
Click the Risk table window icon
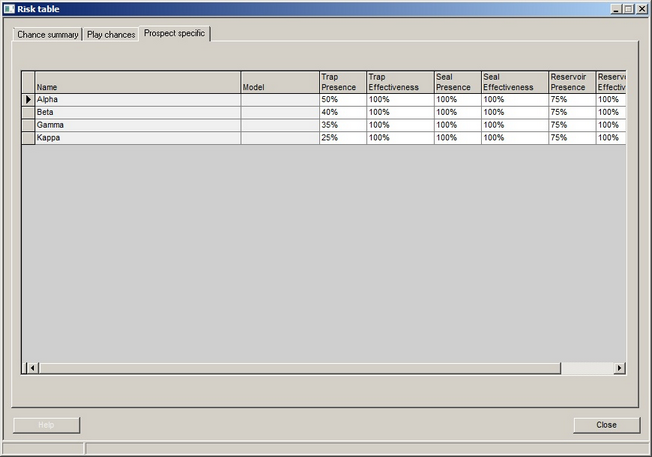[x=8, y=8]
